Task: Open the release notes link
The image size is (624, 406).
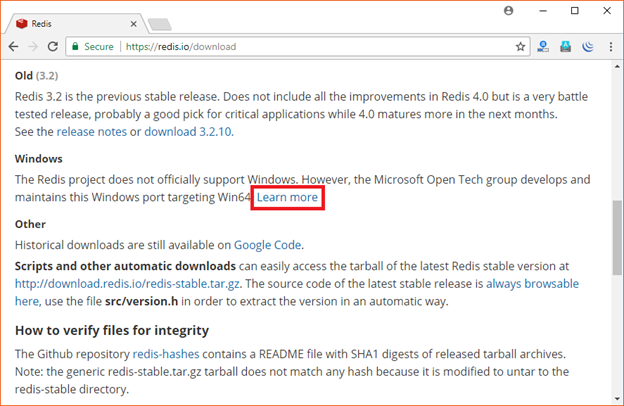Action: [92, 132]
